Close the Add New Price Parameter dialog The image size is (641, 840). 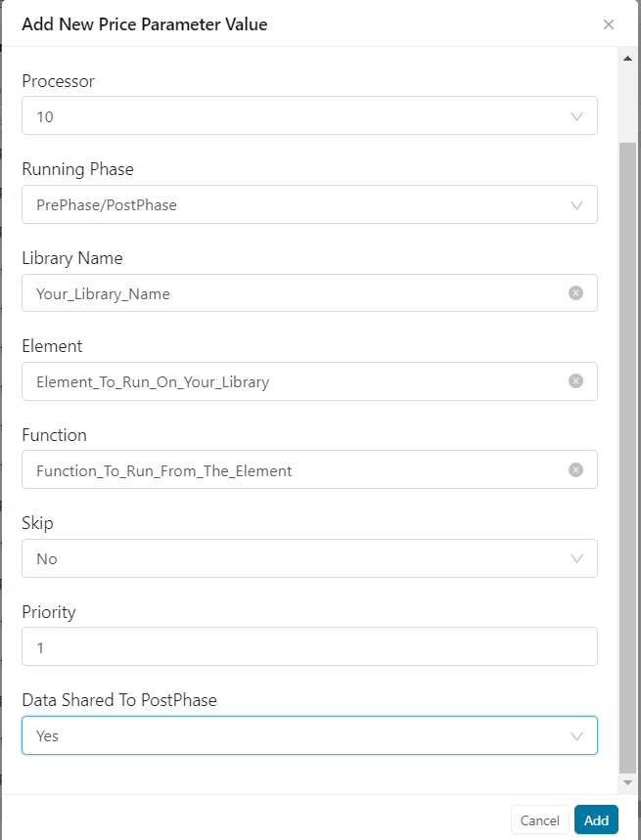coord(609,24)
